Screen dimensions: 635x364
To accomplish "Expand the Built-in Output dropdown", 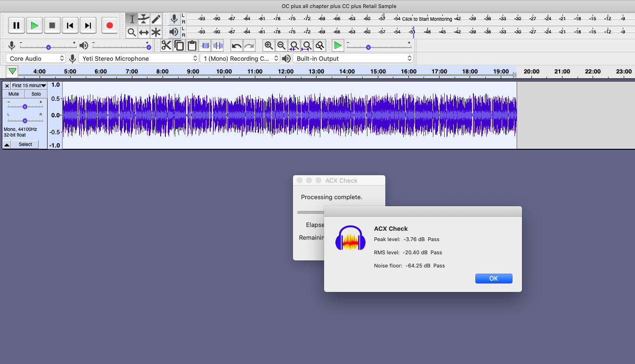I will click(x=353, y=58).
